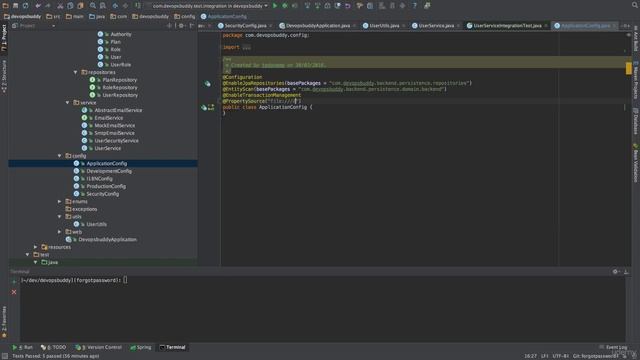Toggle Favorites side panel tab
640x360 pixels.
[4, 322]
